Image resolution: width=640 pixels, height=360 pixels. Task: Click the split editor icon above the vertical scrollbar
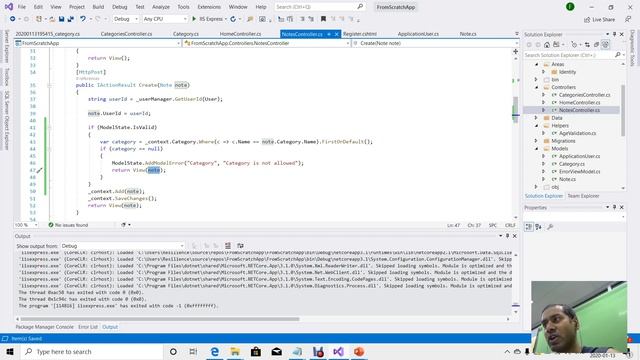click(516, 51)
